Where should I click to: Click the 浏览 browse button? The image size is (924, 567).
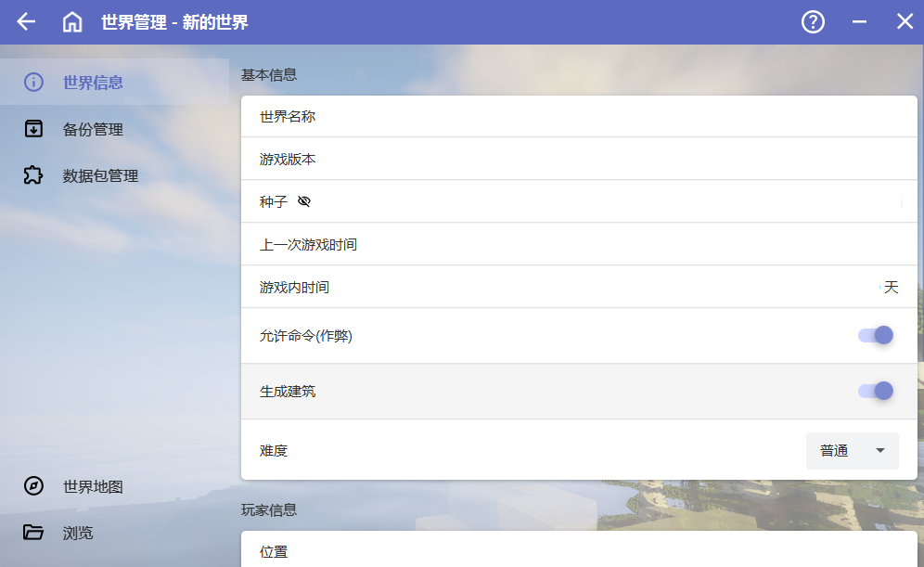pos(78,533)
